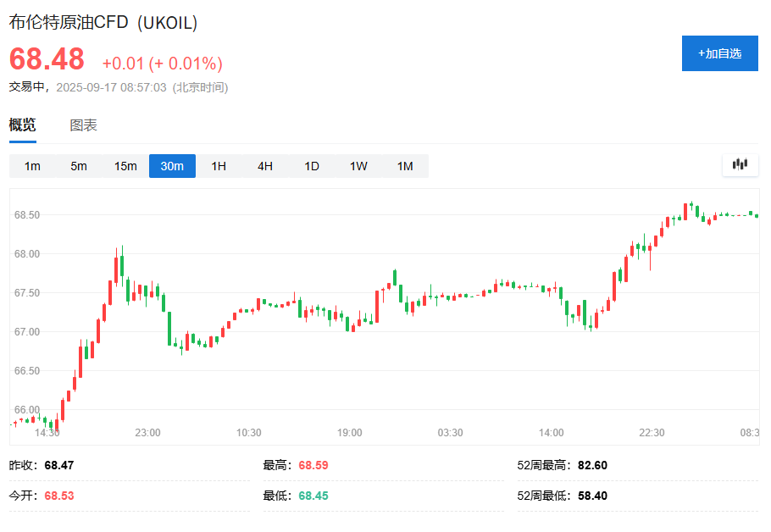The image size is (771, 532).
Task: Click the current price 68.48
Action: pos(47,59)
